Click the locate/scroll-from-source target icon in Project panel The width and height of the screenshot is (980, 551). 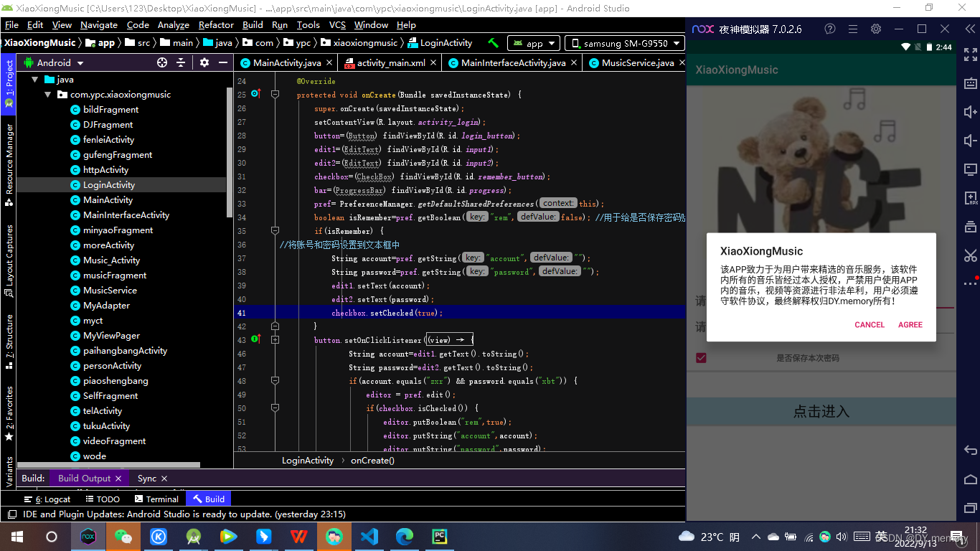162,62
